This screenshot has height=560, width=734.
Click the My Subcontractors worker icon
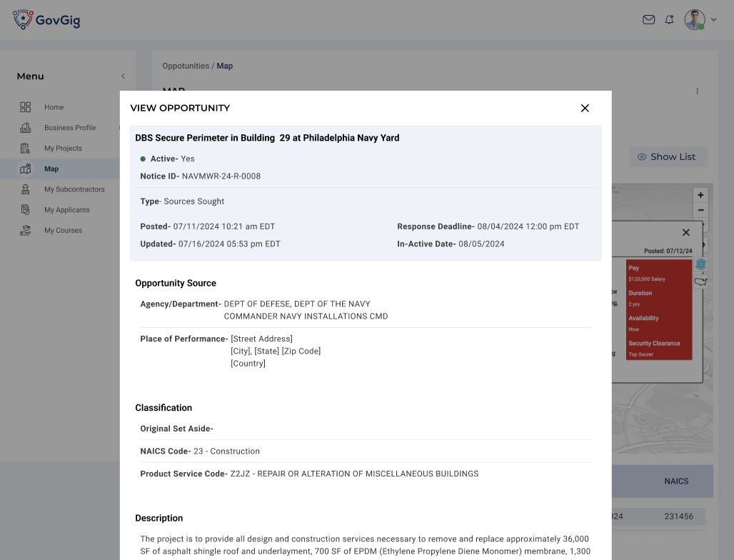point(26,189)
